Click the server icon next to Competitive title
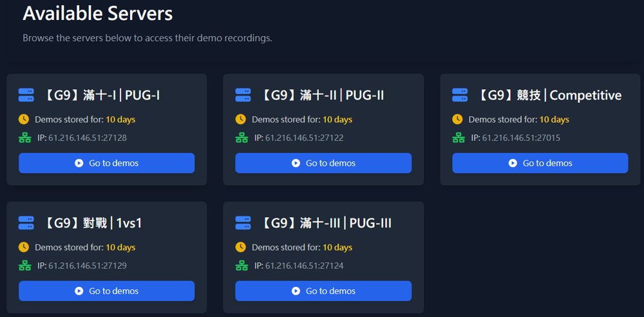This screenshot has width=644, height=317. coord(460,95)
